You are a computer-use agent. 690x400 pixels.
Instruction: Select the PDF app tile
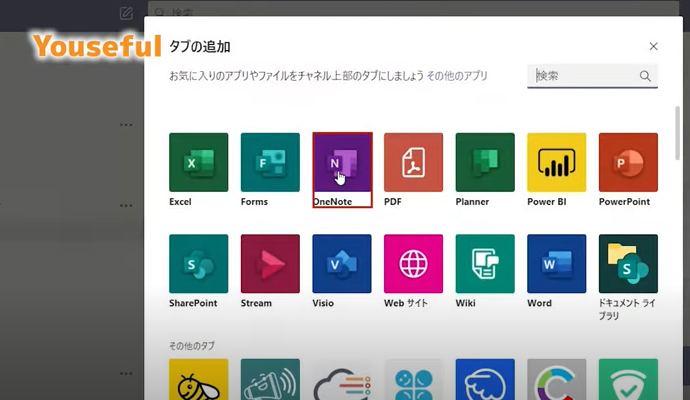pos(413,162)
